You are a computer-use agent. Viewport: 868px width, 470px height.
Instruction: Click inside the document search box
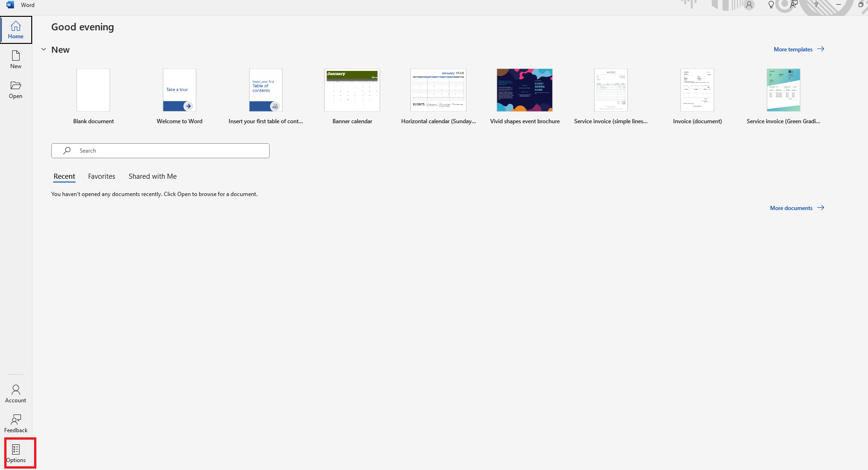point(160,150)
